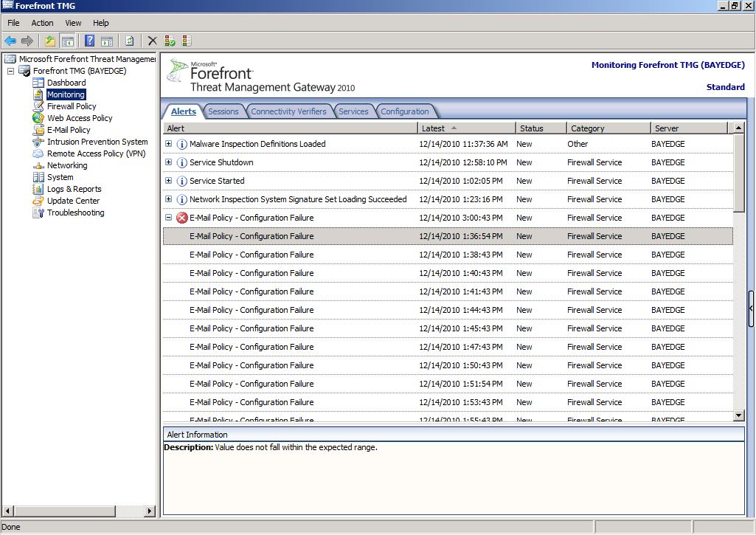Image resolution: width=756 pixels, height=535 pixels.
Task: Select Networking node in tree
Action: pyautogui.click(x=67, y=165)
